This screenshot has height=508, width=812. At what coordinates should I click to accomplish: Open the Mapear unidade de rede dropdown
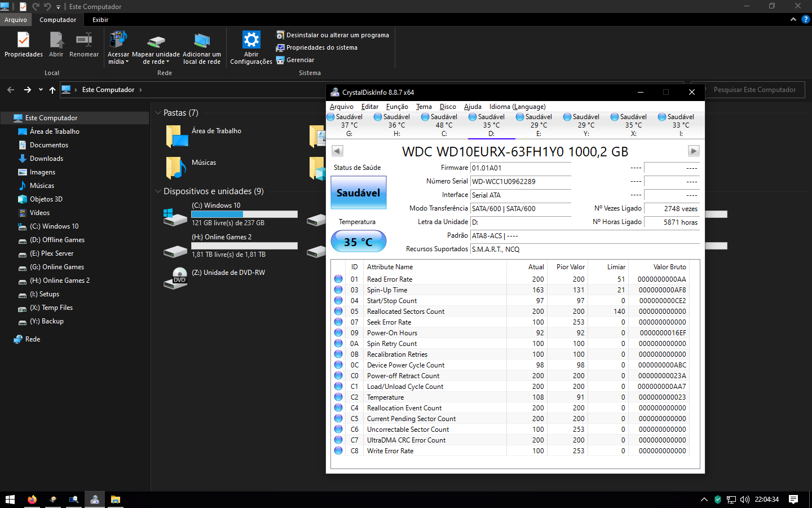pos(156,48)
